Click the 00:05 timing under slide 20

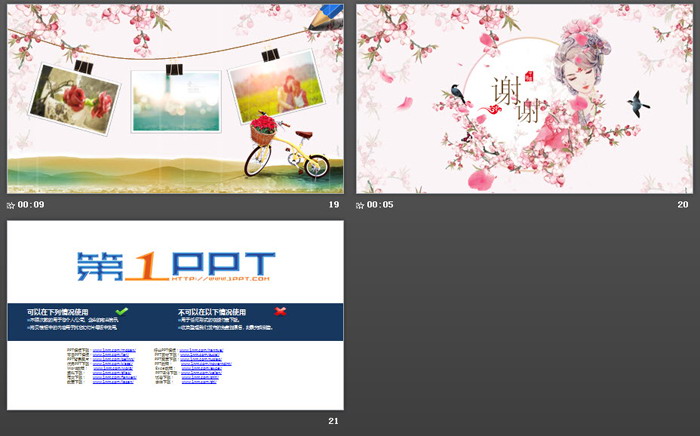pyautogui.click(x=380, y=205)
